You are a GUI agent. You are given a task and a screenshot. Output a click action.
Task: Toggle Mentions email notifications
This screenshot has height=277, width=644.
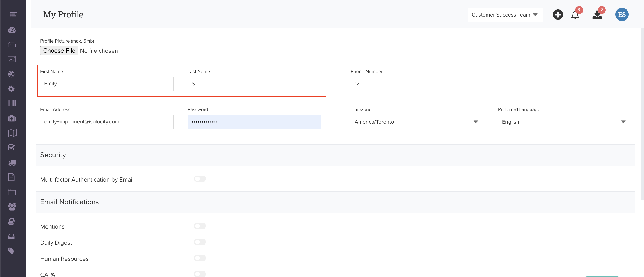tap(200, 226)
